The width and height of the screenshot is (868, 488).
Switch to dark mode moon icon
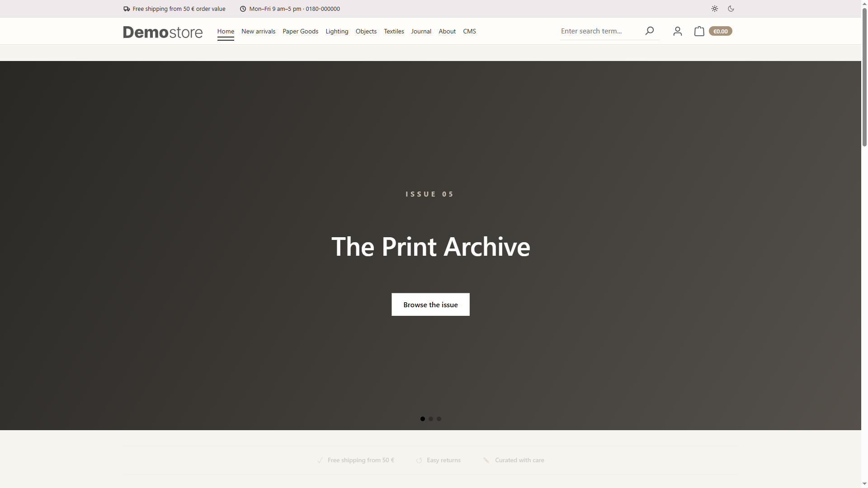pos(731,9)
